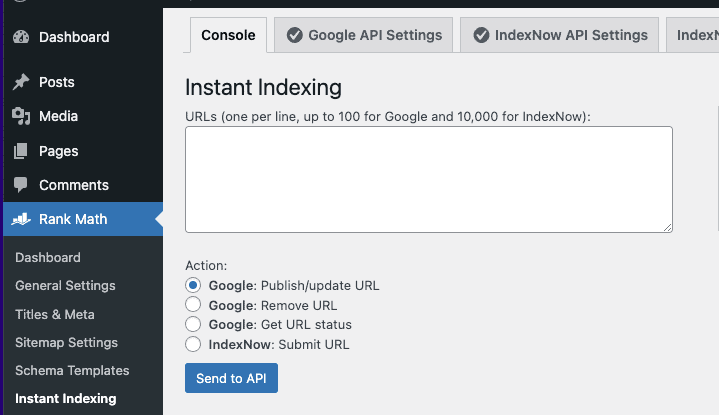Select Google: Remove URL radio button

193,304
